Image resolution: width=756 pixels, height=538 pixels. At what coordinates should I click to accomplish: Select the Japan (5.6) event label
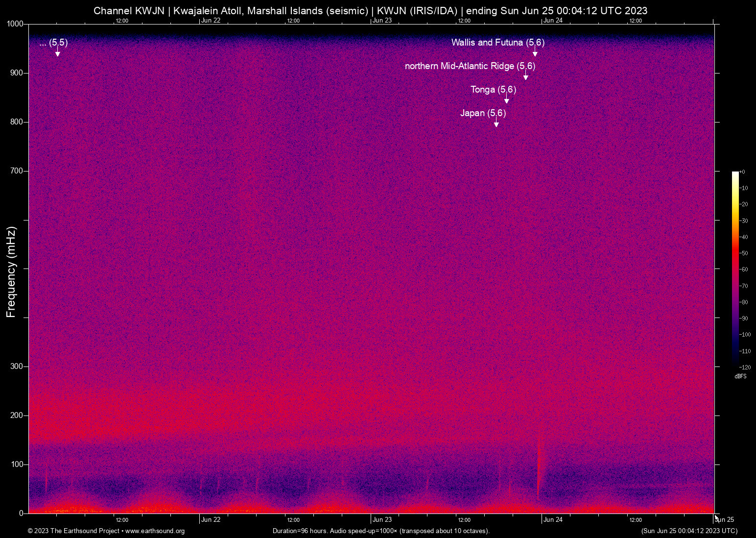[x=483, y=113]
